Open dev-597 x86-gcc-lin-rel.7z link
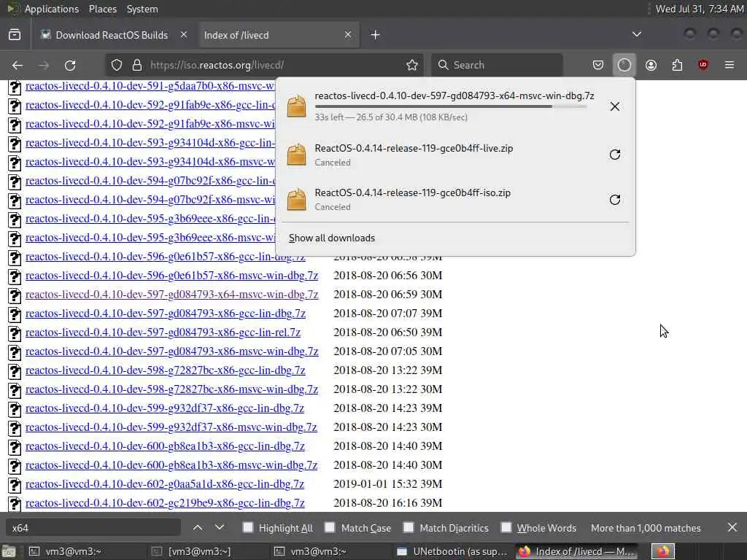Image resolution: width=747 pixels, height=560 pixels. [163, 332]
